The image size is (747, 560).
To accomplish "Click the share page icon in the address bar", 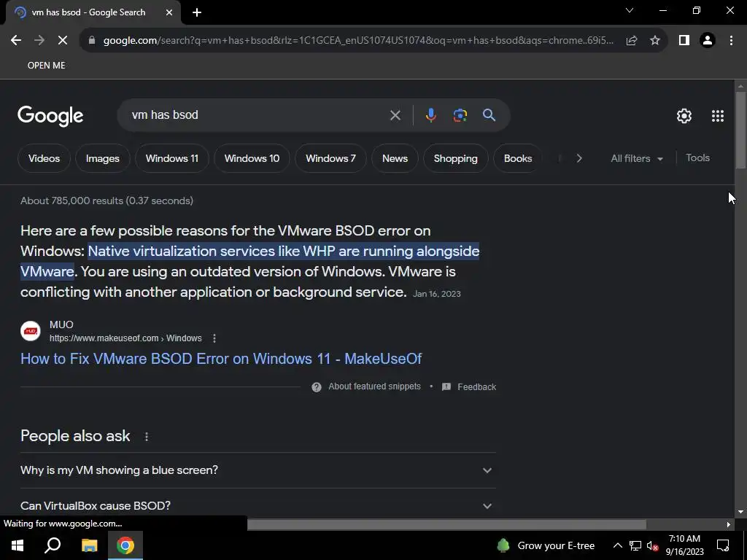I will (632, 41).
